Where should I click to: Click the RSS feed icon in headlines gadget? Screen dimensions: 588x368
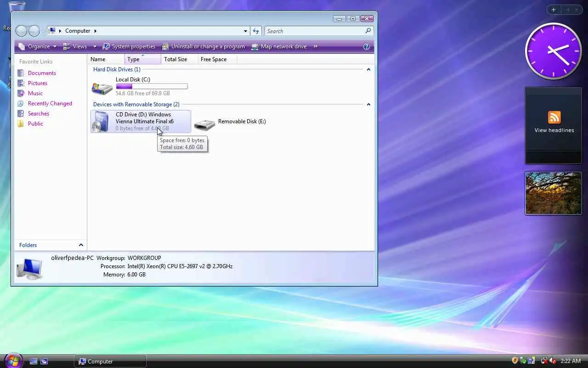554,117
